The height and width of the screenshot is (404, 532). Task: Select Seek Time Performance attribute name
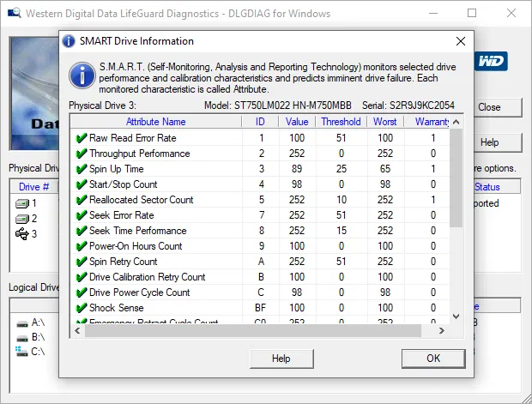(138, 231)
